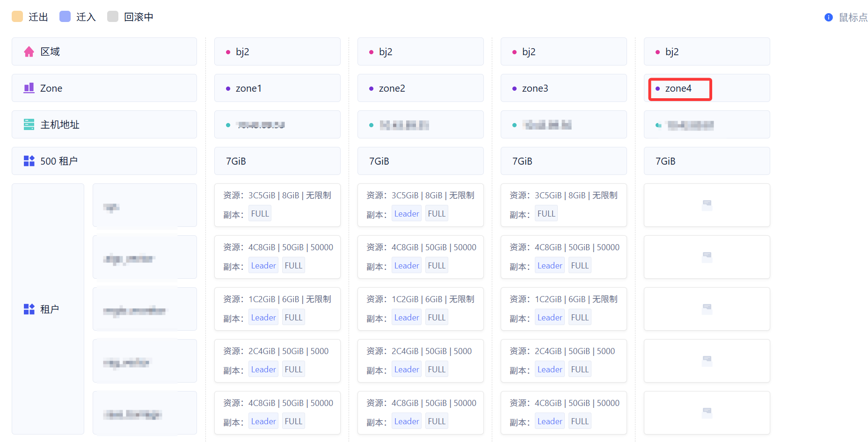This screenshot has height=442, width=868.
Task: Click the bj2 region cell above zone2
Action: coord(420,52)
